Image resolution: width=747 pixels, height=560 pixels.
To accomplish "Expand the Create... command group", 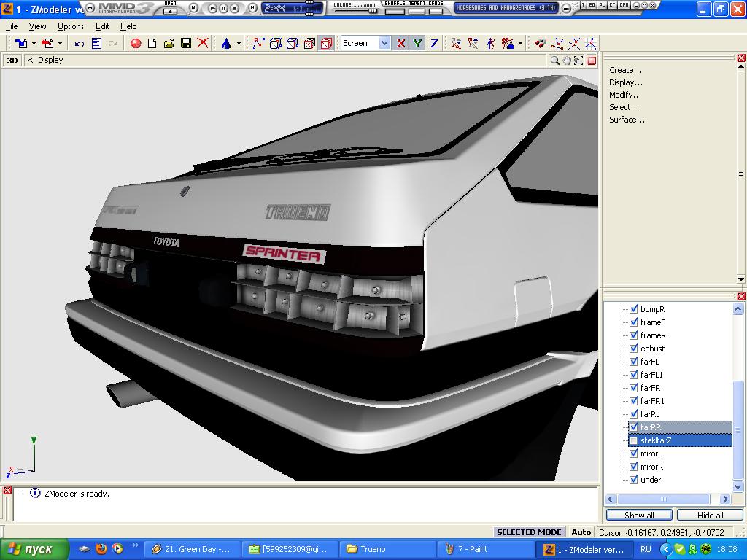I will coord(625,70).
